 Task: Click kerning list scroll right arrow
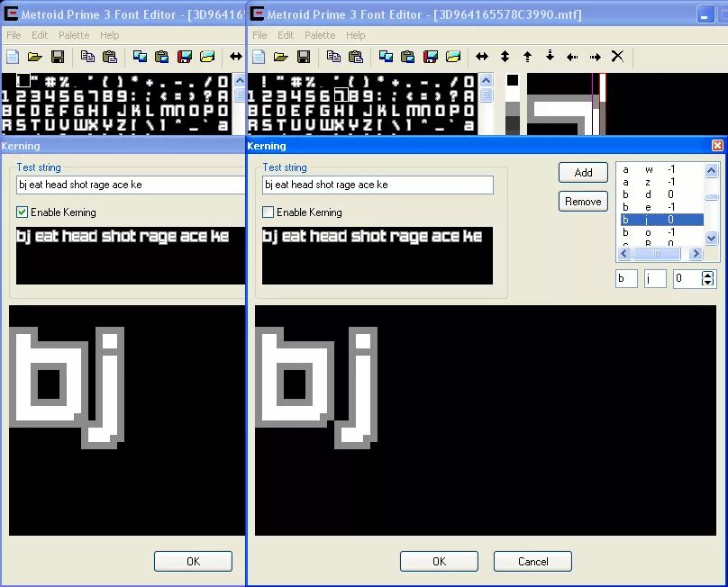coord(696,253)
